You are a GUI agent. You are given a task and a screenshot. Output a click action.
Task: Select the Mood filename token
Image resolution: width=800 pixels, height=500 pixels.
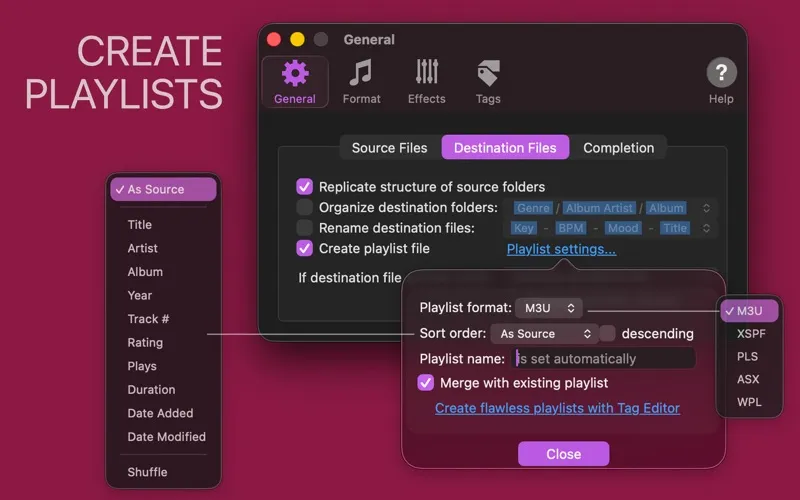click(623, 228)
